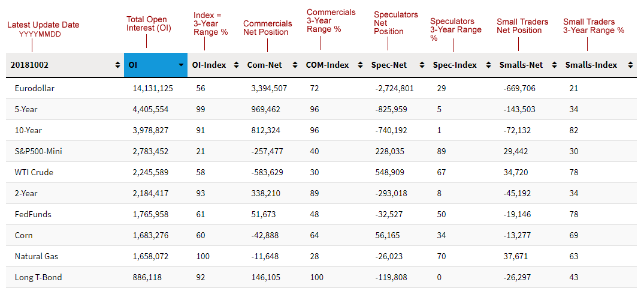644x300 pixels.
Task: Open the WTI Crude market row
Action: (x=34, y=172)
